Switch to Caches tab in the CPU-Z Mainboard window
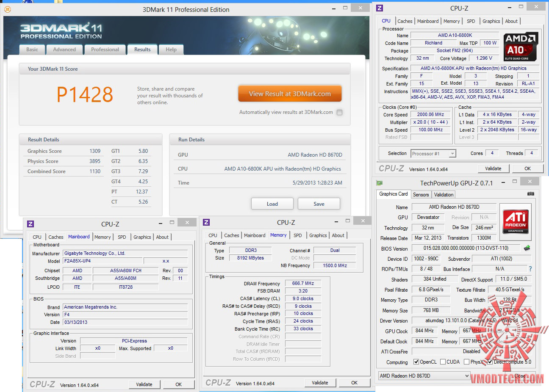This screenshot has width=549, height=392. click(55, 237)
